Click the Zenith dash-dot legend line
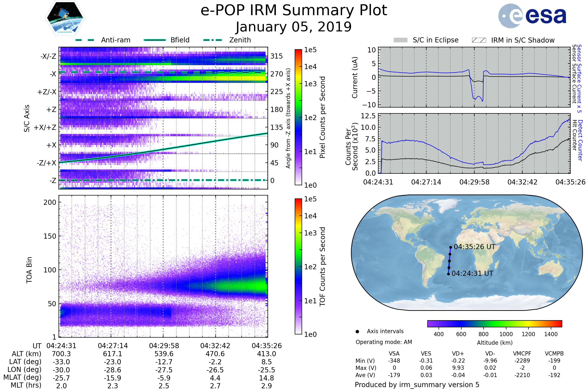The width and height of the screenshot is (588, 392). point(212,40)
